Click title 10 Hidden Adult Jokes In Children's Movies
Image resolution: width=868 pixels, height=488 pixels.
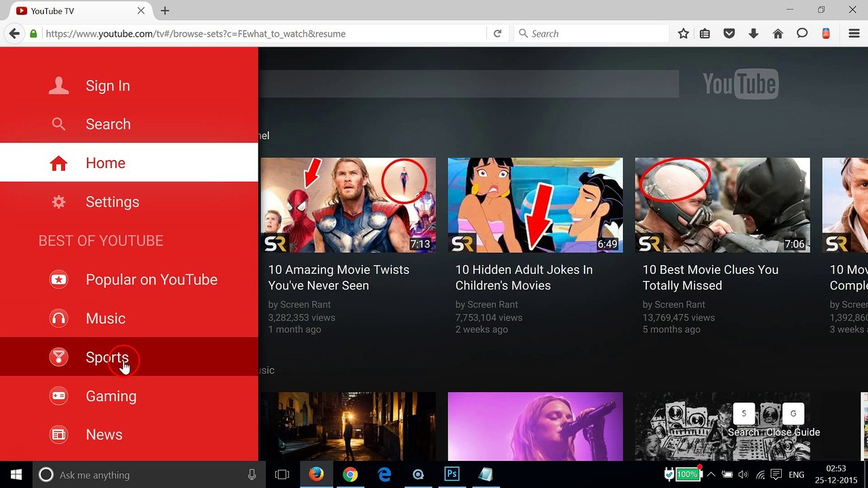[x=524, y=278]
